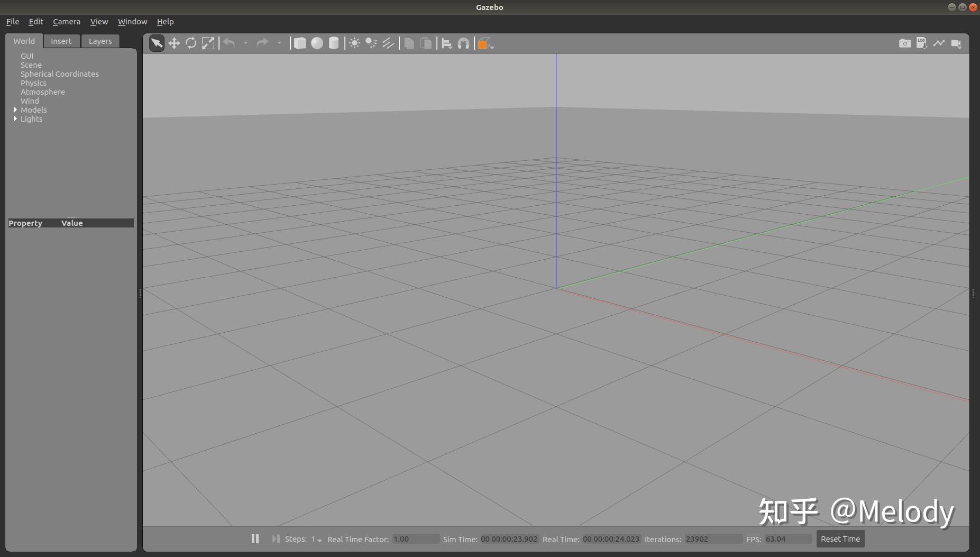Image resolution: width=980 pixels, height=557 pixels.
Task: Select Atmosphere in the World tree
Action: 43,92
